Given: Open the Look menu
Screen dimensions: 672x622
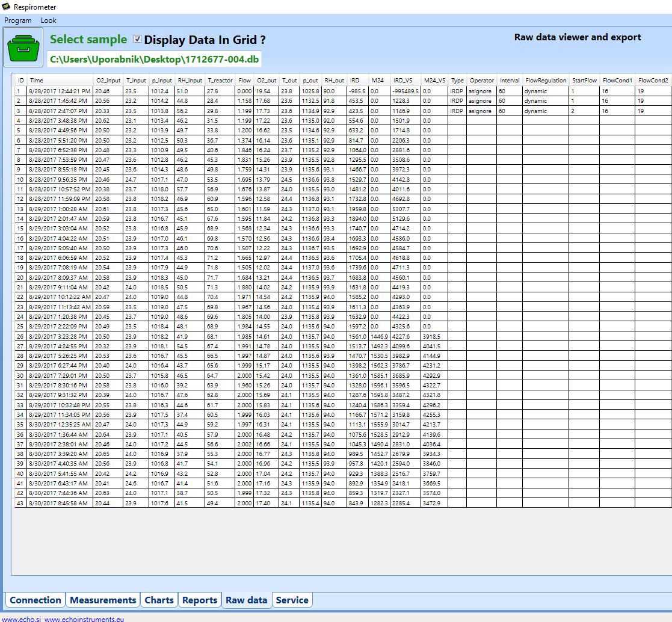Looking at the screenshot, I should tap(48, 20).
